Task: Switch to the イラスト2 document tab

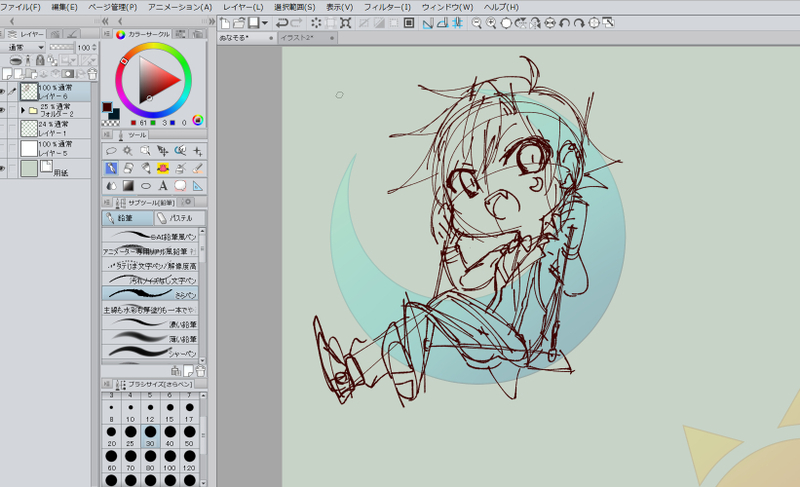Action: pos(308,38)
